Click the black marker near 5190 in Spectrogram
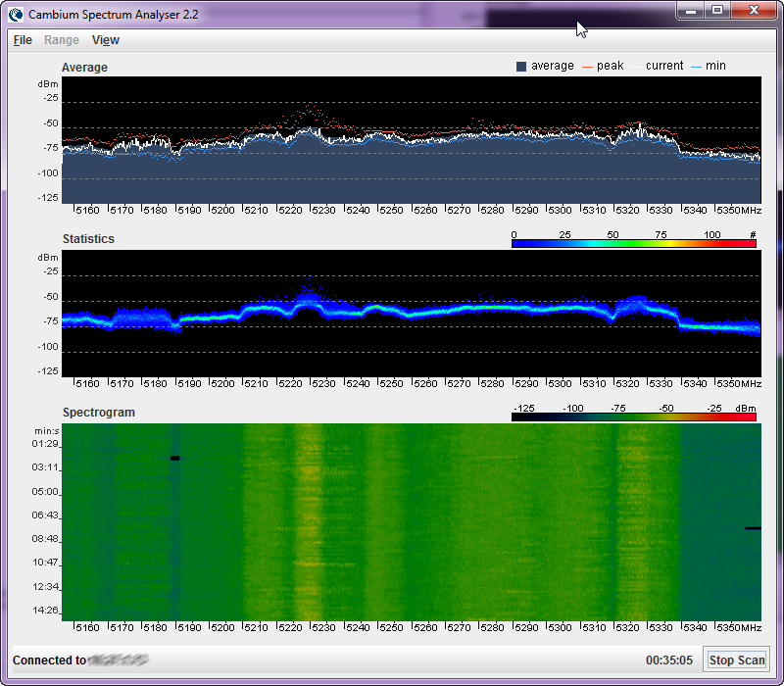Screen dimensions: 784x686 click(x=175, y=458)
